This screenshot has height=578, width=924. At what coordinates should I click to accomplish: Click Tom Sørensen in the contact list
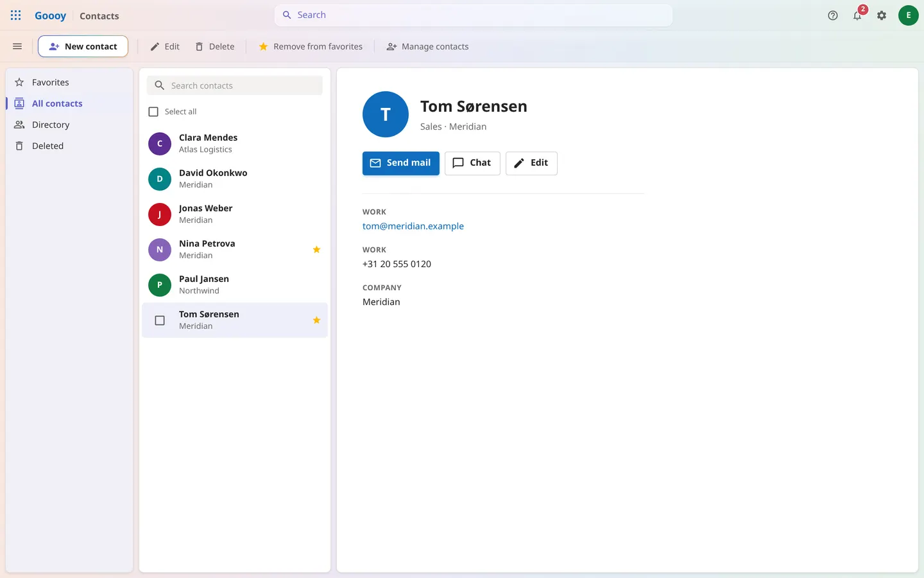click(235, 320)
